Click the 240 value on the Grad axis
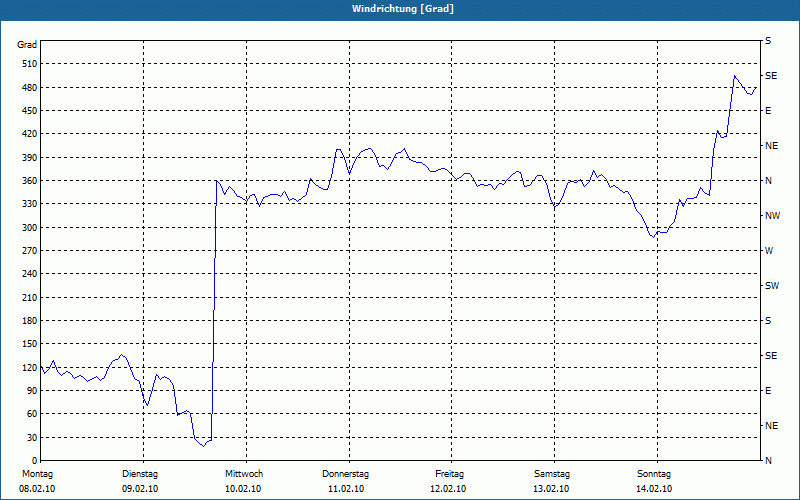The image size is (800, 500). pyautogui.click(x=29, y=274)
